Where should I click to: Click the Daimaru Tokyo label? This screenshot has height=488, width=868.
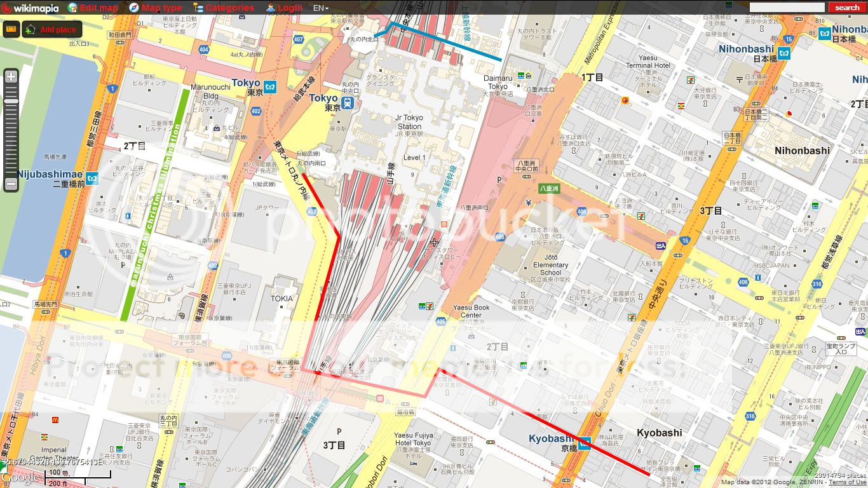point(498,82)
